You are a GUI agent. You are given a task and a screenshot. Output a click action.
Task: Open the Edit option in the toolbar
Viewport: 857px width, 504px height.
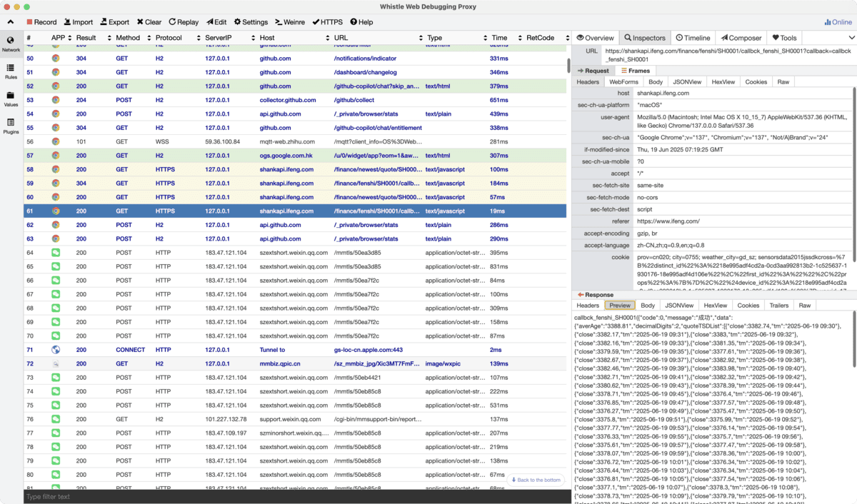point(216,22)
